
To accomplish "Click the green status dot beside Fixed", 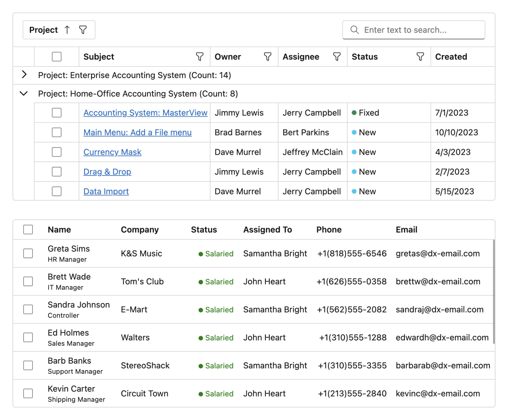I will tap(355, 113).
